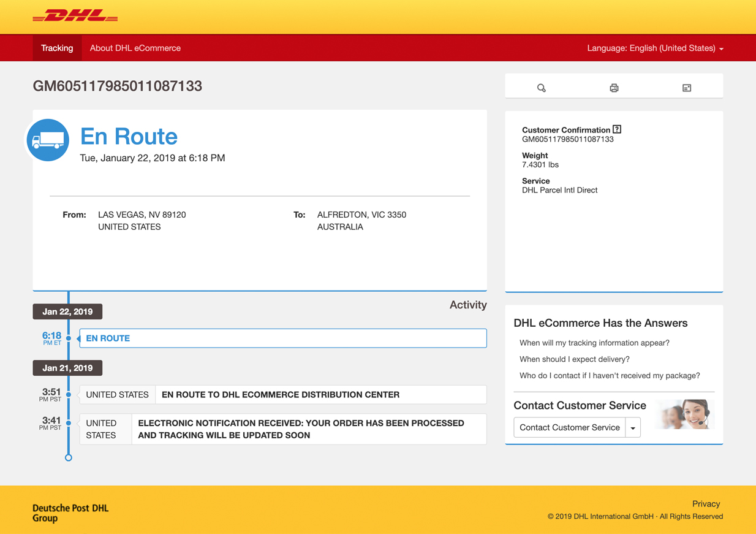Viewport: 756px width, 534px height.
Task: Click the customer service agent image
Action: point(684,414)
